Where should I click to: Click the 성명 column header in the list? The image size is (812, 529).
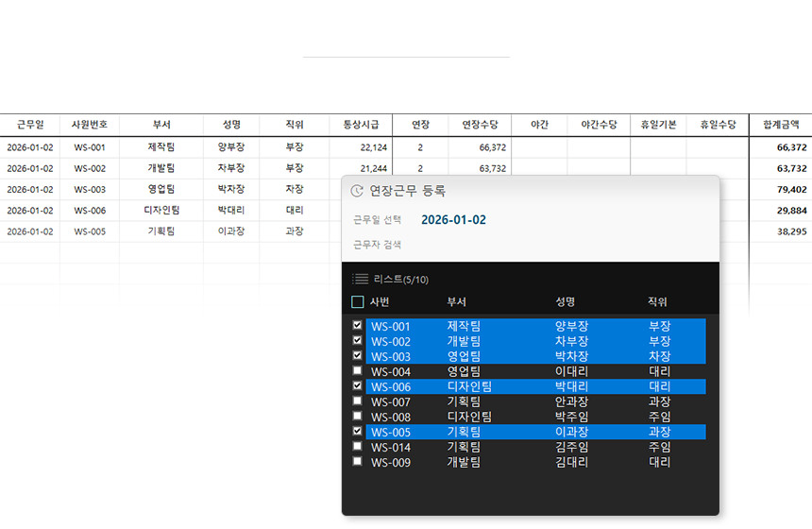pos(566,302)
